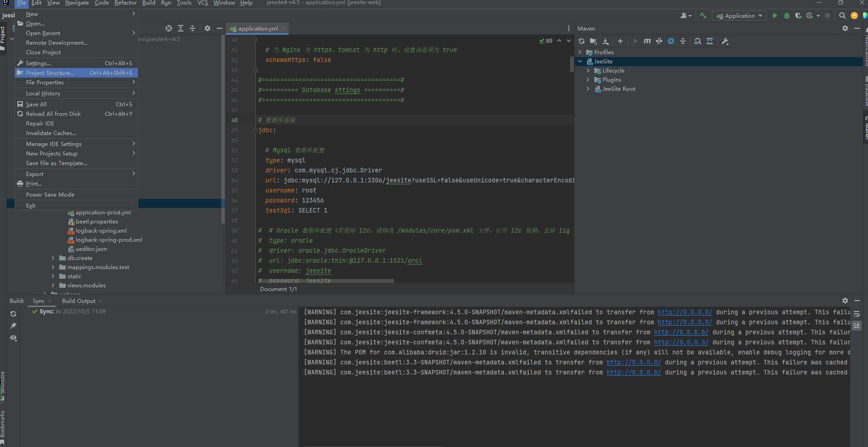Jump to next highlighted problem arrow

pos(569,41)
